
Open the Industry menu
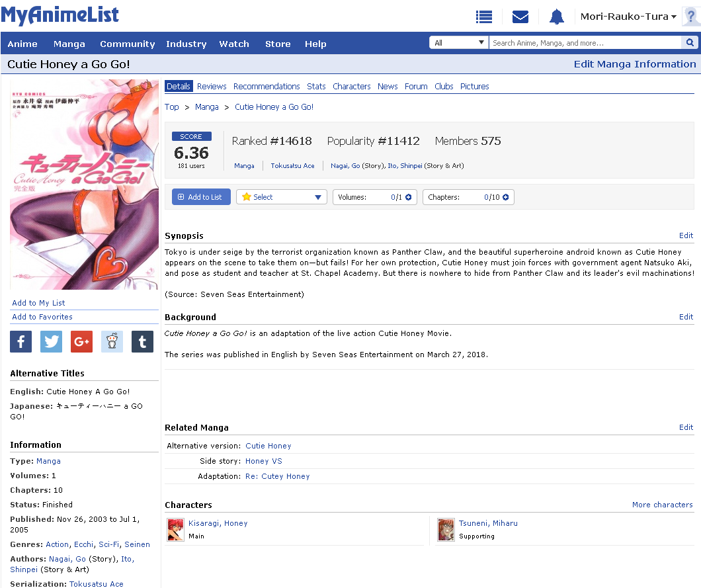coord(186,44)
